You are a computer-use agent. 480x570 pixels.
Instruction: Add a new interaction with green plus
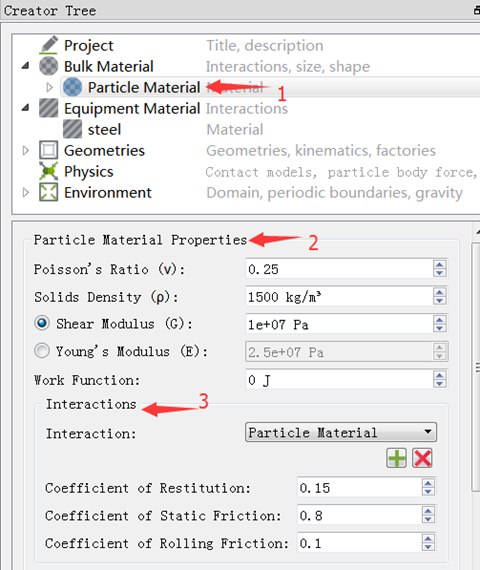[x=396, y=458]
